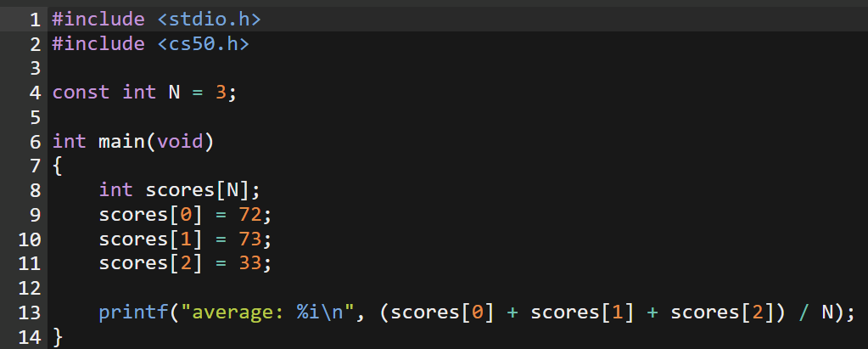This screenshot has height=349, width=868.
Task: Click scores[2] inside the printf call
Action: (x=722, y=312)
